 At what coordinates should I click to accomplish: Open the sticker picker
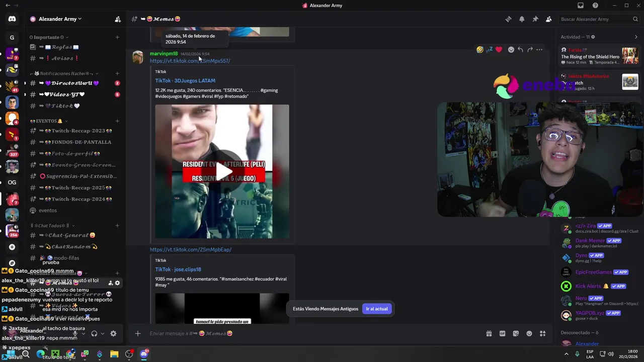click(x=516, y=333)
